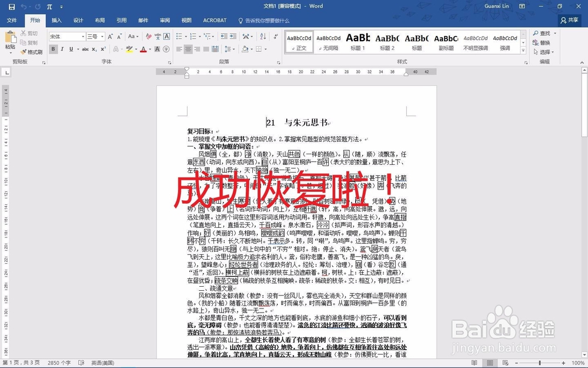
Task: Apply yellow text highlight color
Action: (129, 48)
